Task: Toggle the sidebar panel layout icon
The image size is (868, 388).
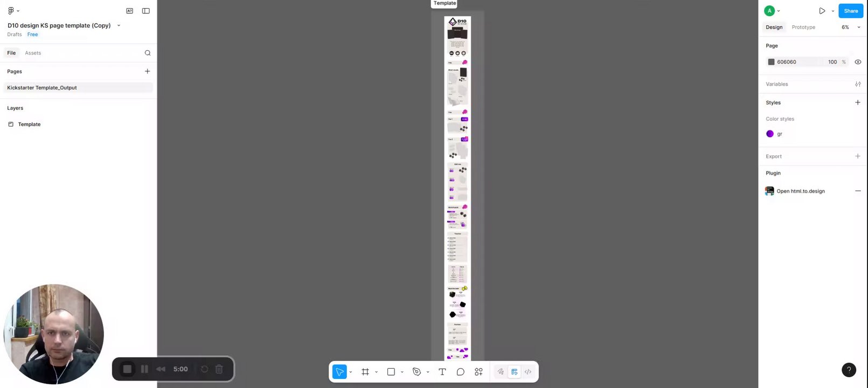Action: click(x=146, y=11)
